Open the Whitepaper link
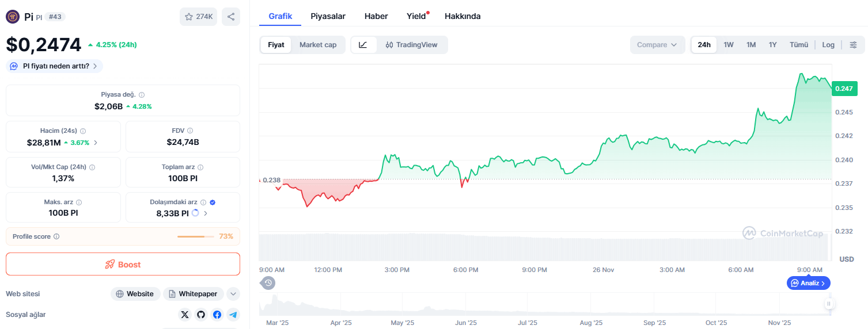Viewport: 868px width, 329px height. click(194, 294)
